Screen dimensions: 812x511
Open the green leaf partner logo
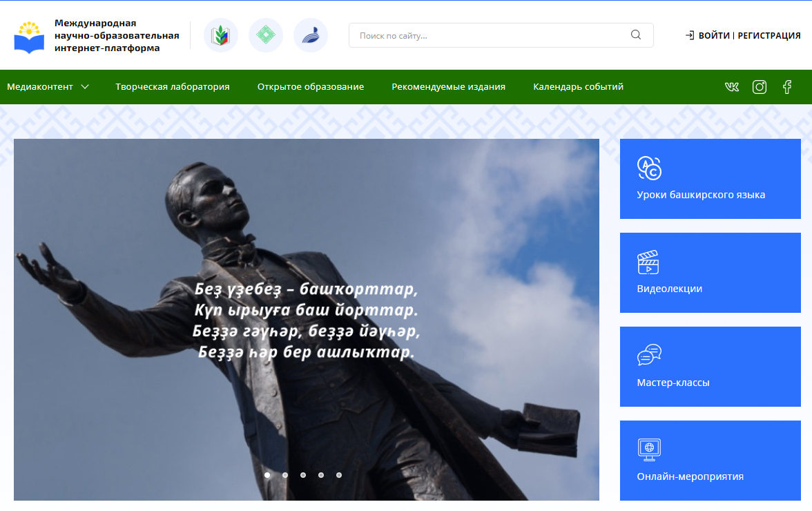click(x=221, y=35)
